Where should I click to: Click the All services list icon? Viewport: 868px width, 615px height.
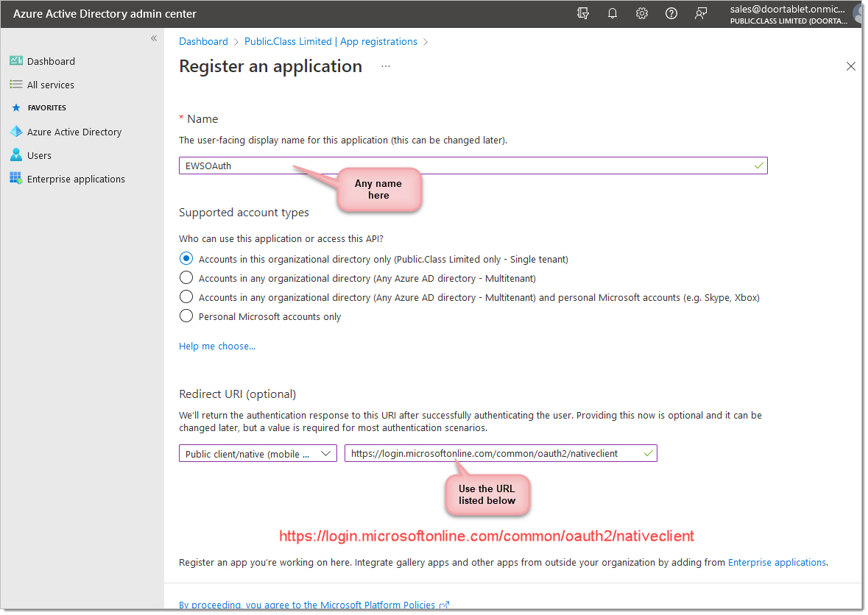pyautogui.click(x=16, y=85)
